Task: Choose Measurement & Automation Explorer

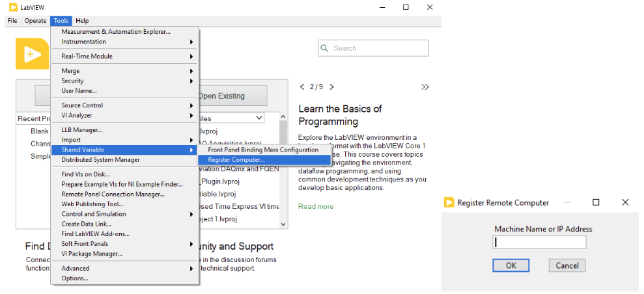Action: (116, 31)
